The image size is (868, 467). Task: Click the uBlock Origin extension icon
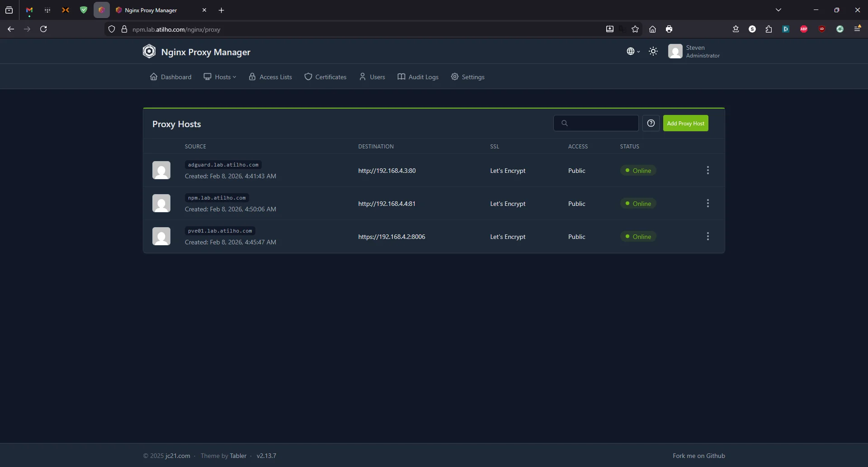(x=822, y=29)
